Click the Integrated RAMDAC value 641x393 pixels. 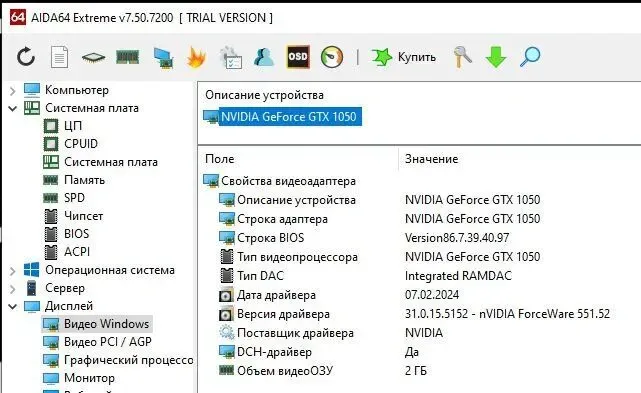point(458,276)
